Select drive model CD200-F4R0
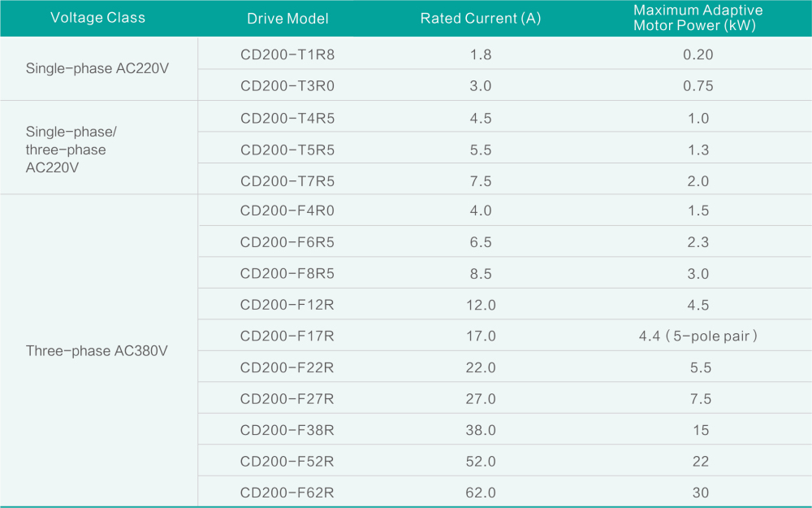 [287, 211]
